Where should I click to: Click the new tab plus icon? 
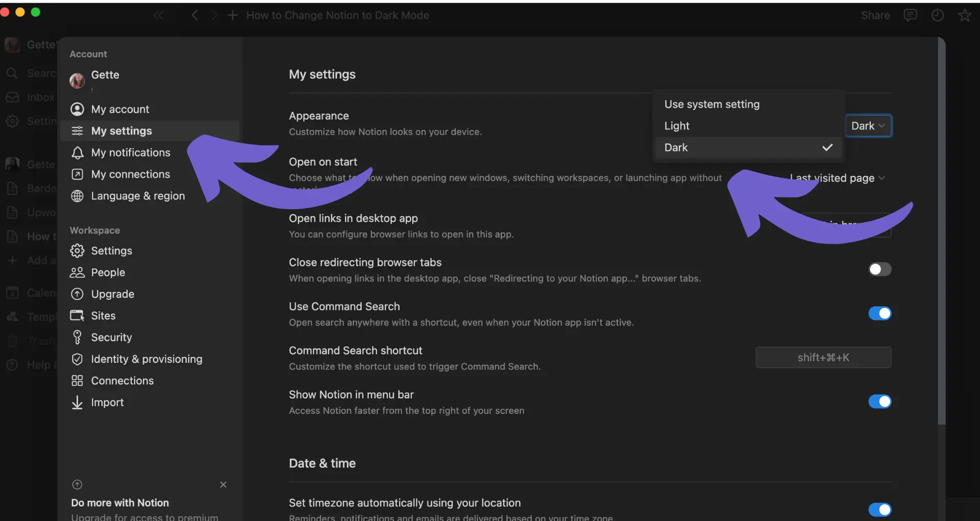tap(232, 15)
